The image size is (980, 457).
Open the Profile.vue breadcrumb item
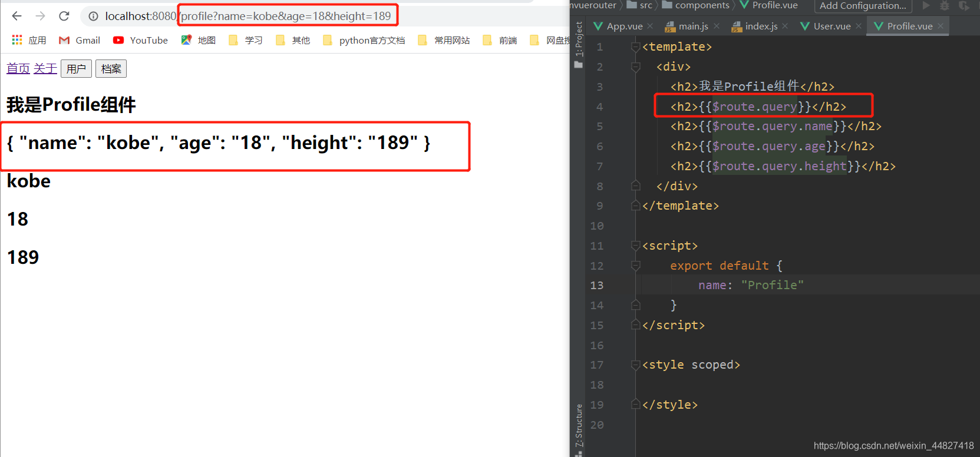click(769, 5)
